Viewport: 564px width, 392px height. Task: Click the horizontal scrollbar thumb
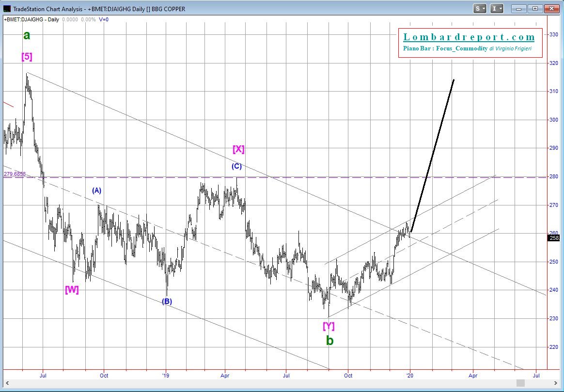pos(520,383)
